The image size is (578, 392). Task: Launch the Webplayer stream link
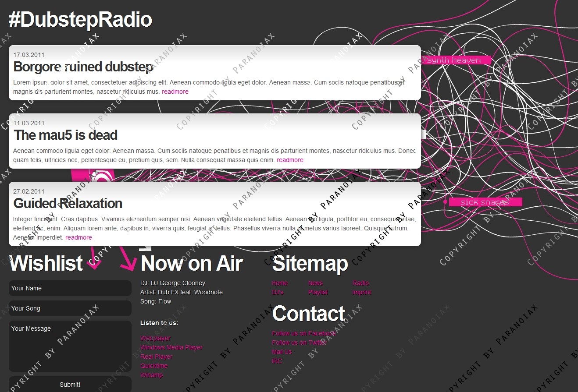coord(155,338)
